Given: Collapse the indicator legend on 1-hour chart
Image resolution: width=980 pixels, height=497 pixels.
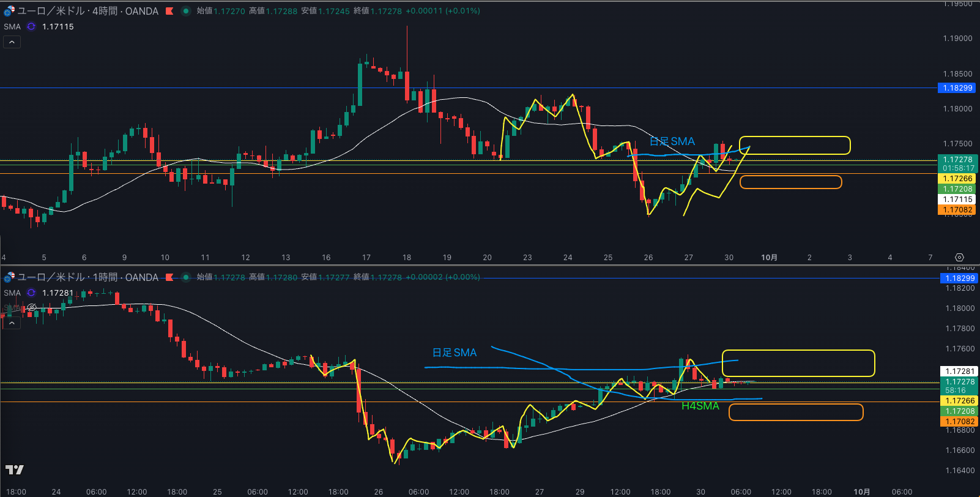Looking at the screenshot, I should pos(12,323).
